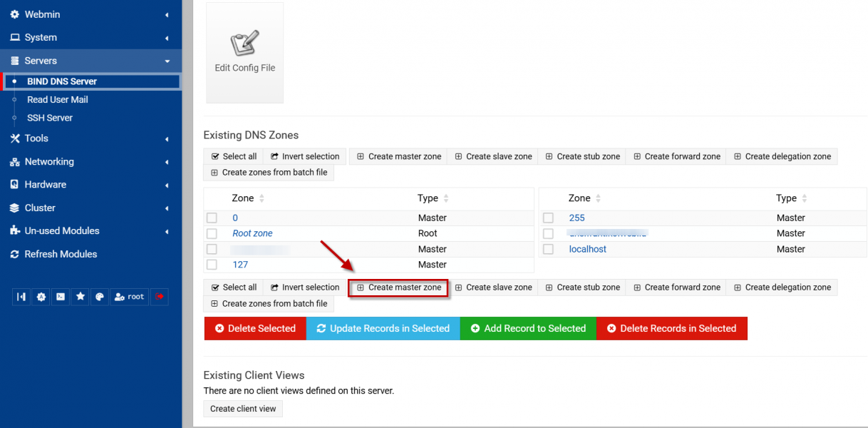Tick the Root zone checkbox
Viewport: 868px width, 428px height.
(212, 233)
